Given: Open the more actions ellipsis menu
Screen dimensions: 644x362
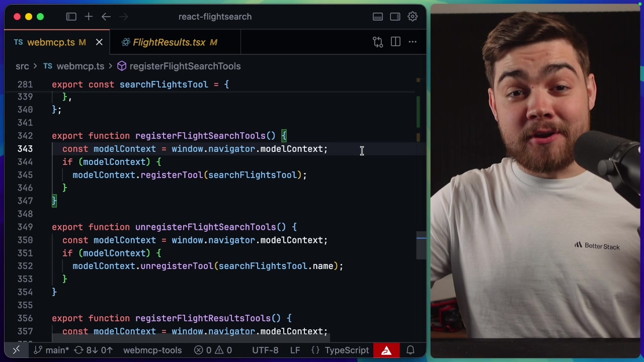Looking at the screenshot, I should (413, 42).
